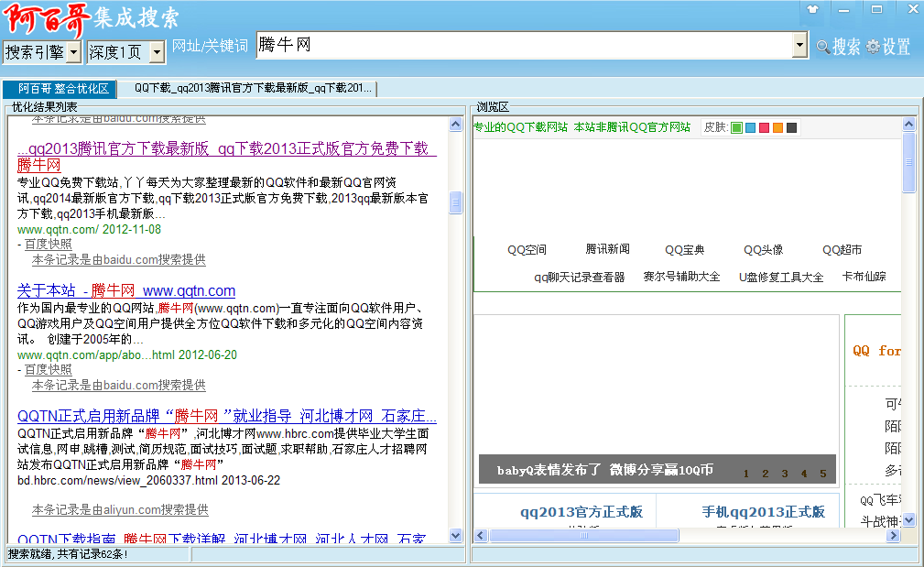Click the skin shirt icon in title bar
Image resolution: width=924 pixels, height=567 pixels.
pyautogui.click(x=812, y=9)
